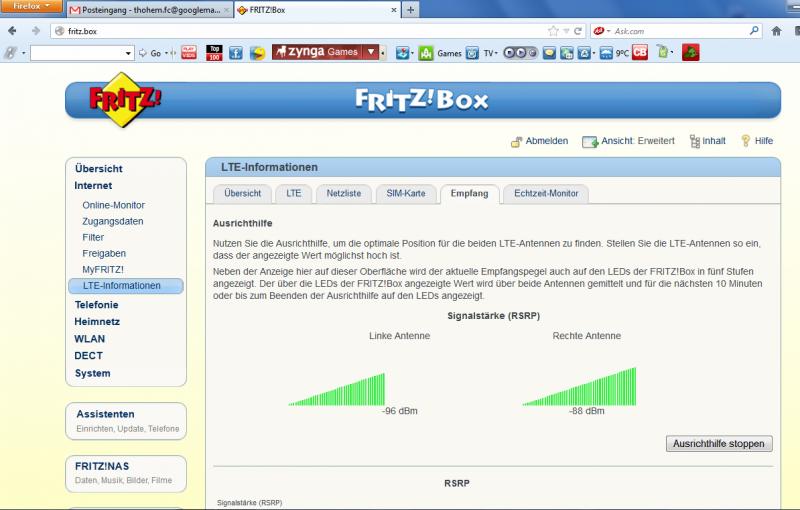Open MyFRITZ! sidebar entry

[103, 270]
